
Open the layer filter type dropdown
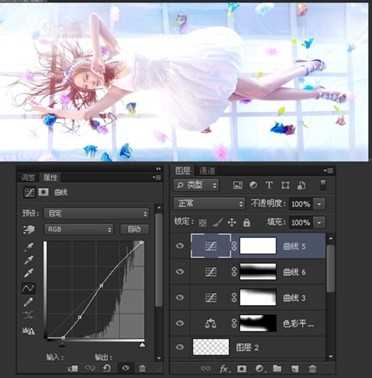tap(196, 186)
